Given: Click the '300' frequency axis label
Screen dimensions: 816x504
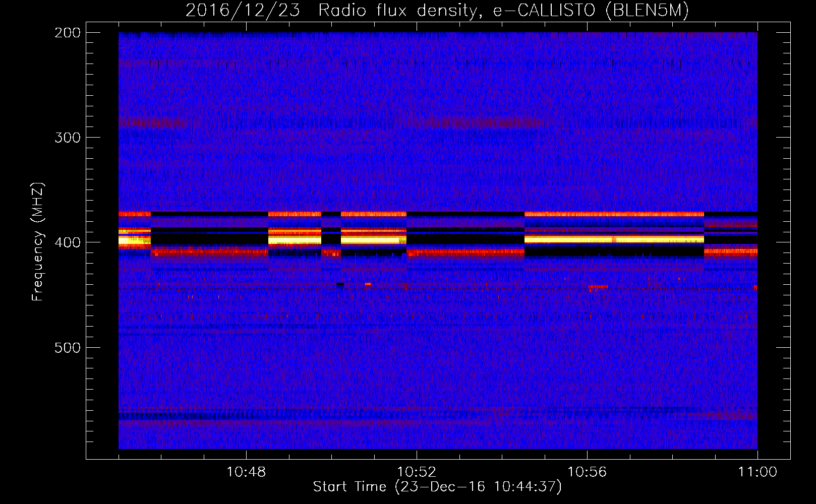Looking at the screenshot, I should pos(68,138).
